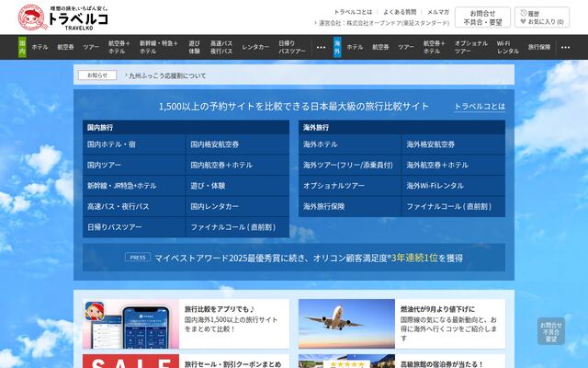Screen dimensions: 588x368
Task: Open the airplane fuel surcharge thumbnail
Action: click(x=347, y=324)
